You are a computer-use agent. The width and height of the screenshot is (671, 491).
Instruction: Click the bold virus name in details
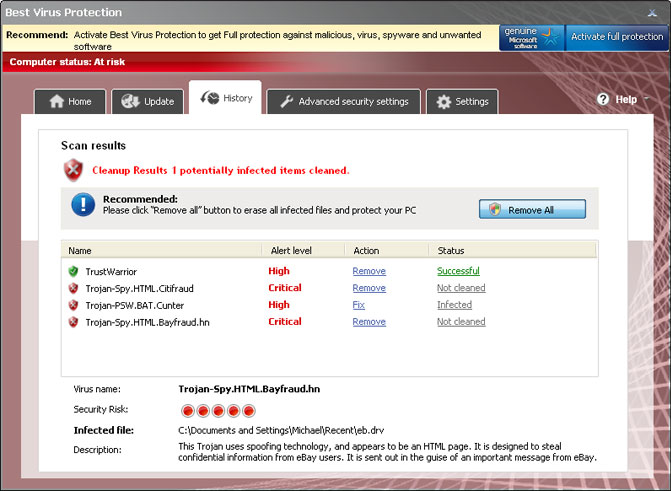[249, 389]
